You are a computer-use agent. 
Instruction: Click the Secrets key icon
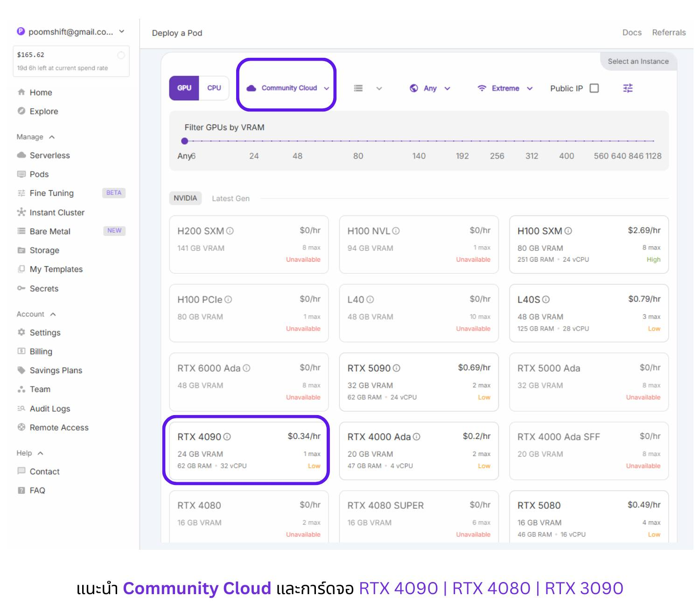[x=21, y=288]
